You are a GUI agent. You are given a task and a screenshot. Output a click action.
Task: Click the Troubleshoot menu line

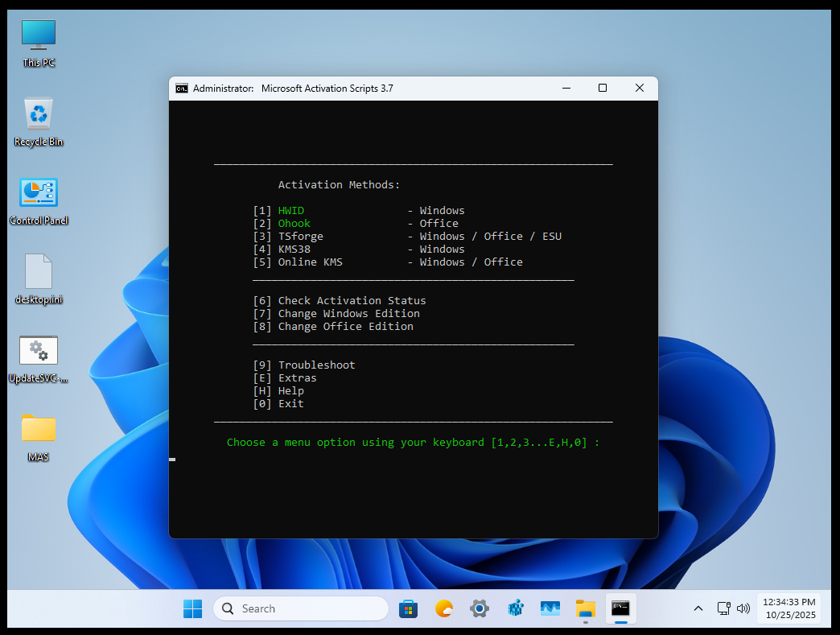click(x=304, y=365)
